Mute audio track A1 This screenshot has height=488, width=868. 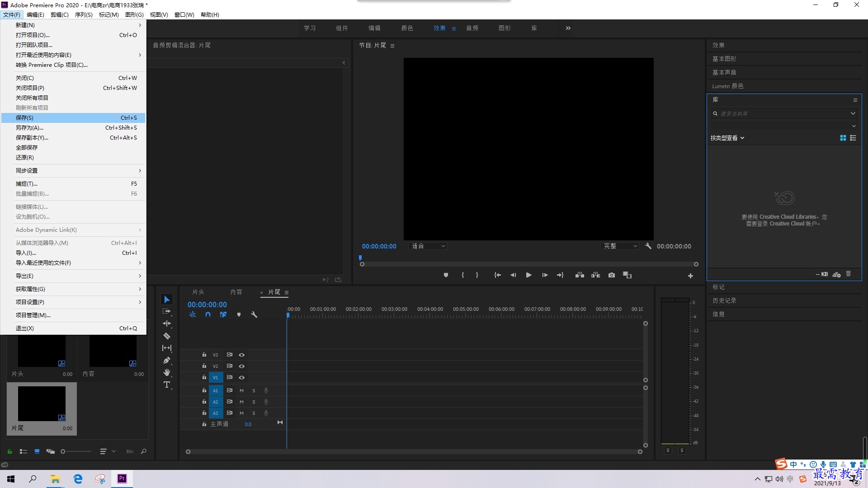pos(241,390)
